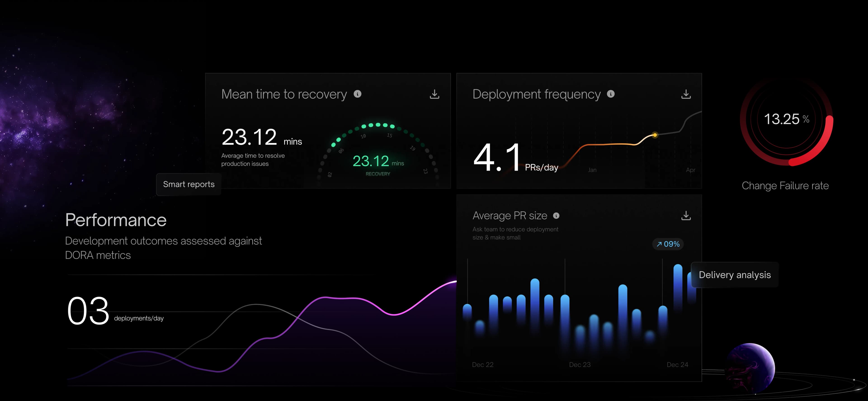The height and width of the screenshot is (401, 868).
Task: Click the green 23.12 mins gauge reading
Action: pyautogui.click(x=378, y=161)
